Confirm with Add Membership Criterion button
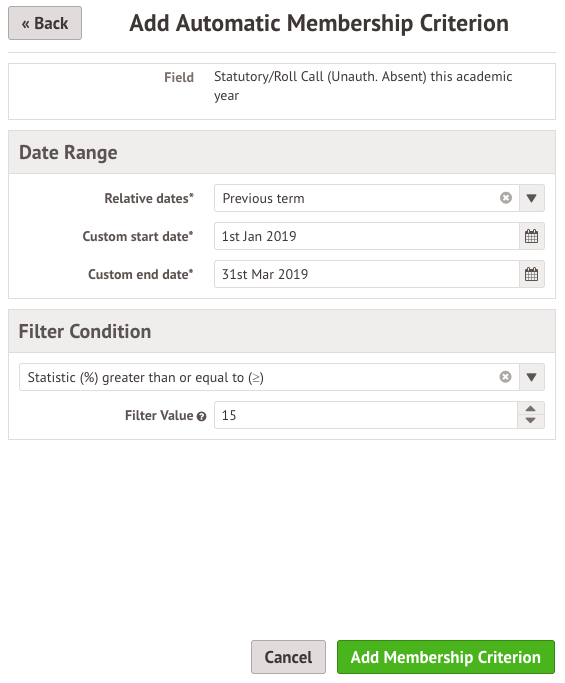 [x=446, y=657]
